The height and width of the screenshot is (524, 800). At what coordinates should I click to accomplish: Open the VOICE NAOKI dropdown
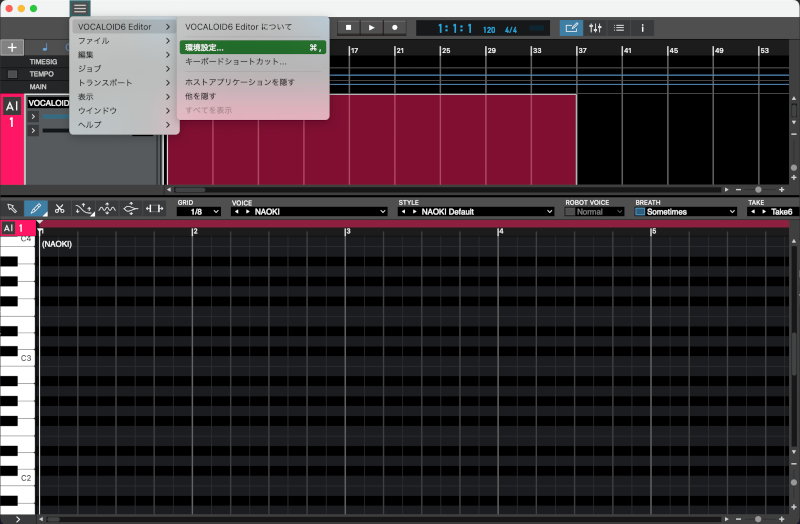point(320,212)
